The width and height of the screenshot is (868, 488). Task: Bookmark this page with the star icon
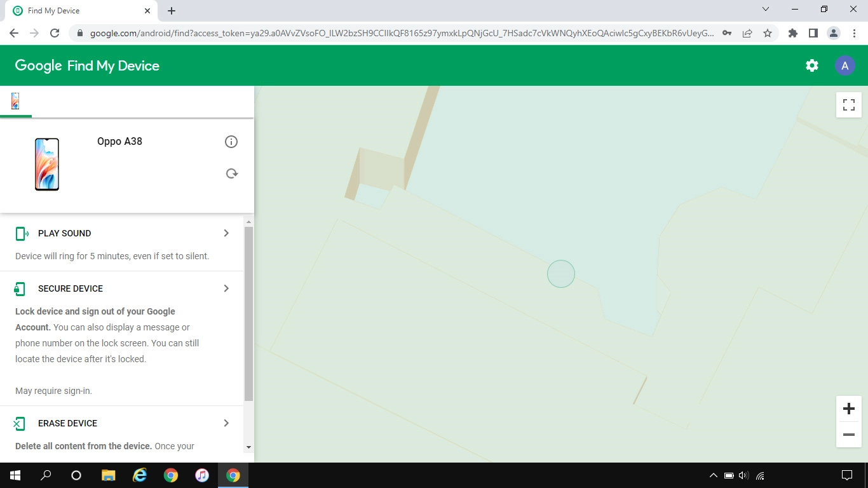tap(768, 33)
